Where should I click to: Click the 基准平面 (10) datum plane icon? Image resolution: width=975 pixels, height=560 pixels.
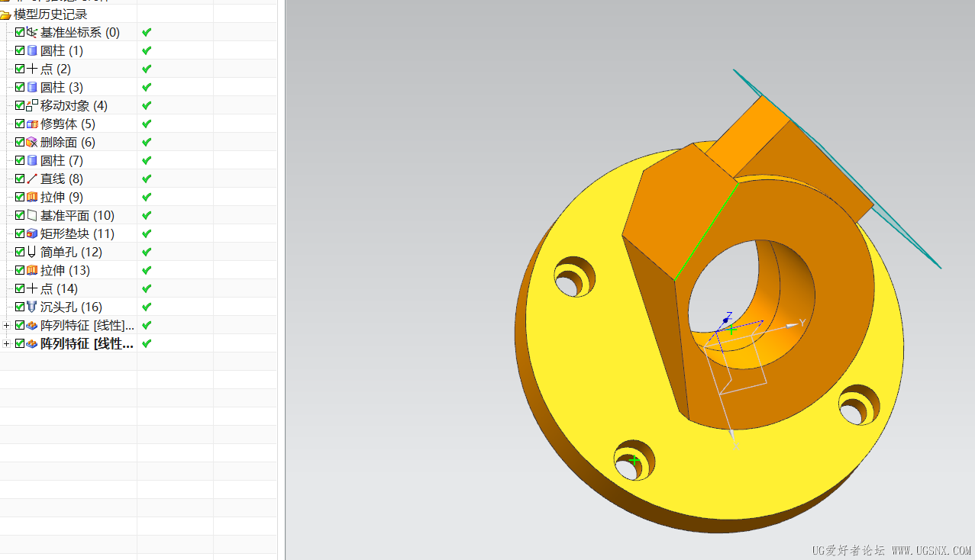click(x=32, y=215)
